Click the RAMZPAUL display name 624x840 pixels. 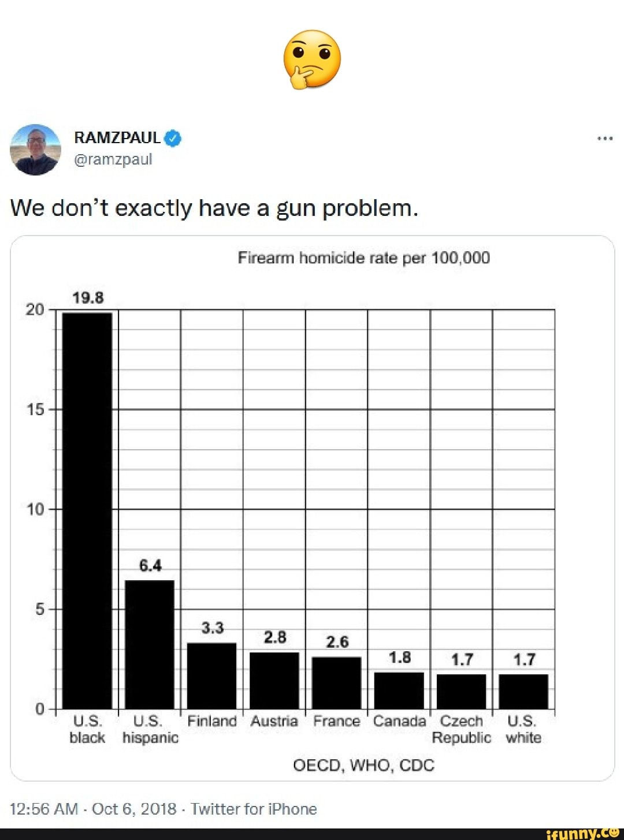pyautogui.click(x=117, y=138)
